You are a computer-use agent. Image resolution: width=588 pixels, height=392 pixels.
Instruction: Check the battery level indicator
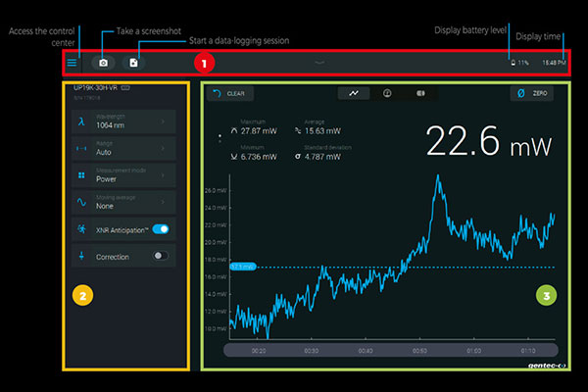point(519,63)
